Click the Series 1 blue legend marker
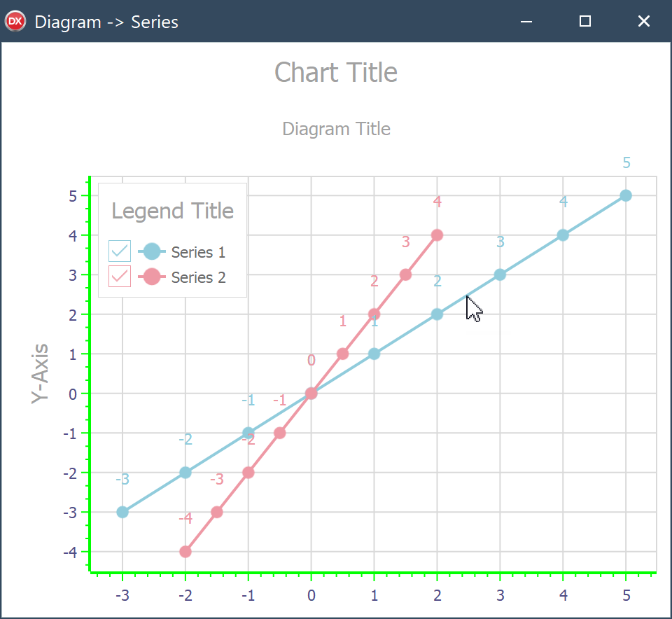This screenshot has width=672, height=619. [x=152, y=251]
